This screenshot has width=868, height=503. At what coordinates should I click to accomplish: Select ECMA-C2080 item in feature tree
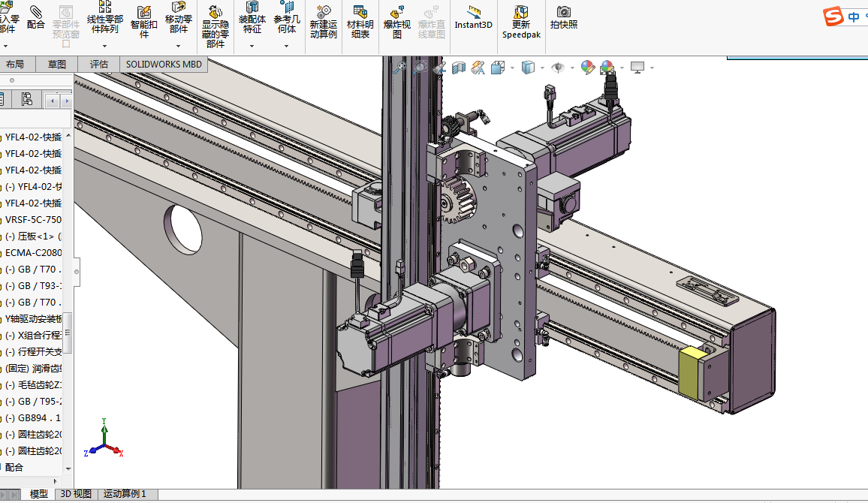[33, 253]
